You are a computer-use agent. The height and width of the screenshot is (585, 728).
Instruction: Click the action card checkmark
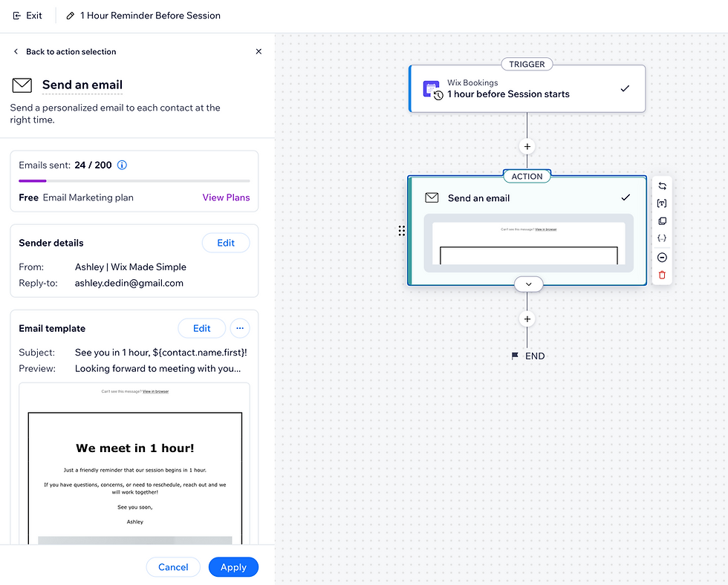tap(625, 197)
